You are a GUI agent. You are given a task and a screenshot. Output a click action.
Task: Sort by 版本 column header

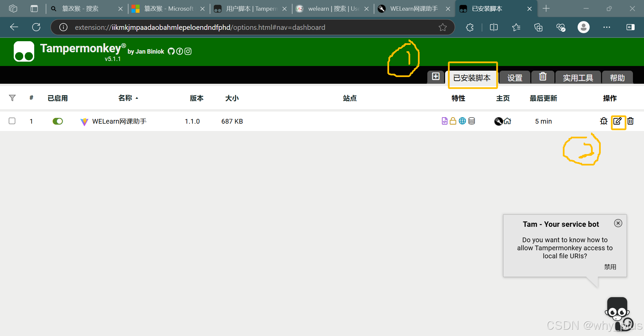coord(197,98)
